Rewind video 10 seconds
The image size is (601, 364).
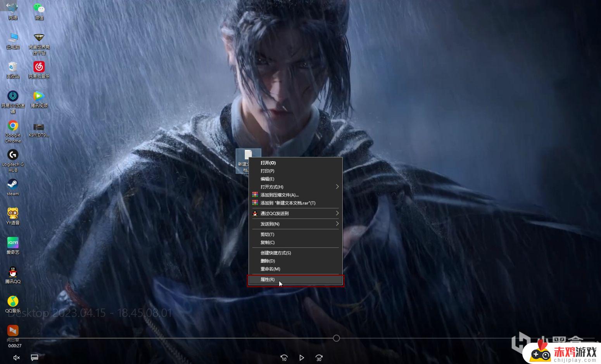pyautogui.click(x=284, y=358)
